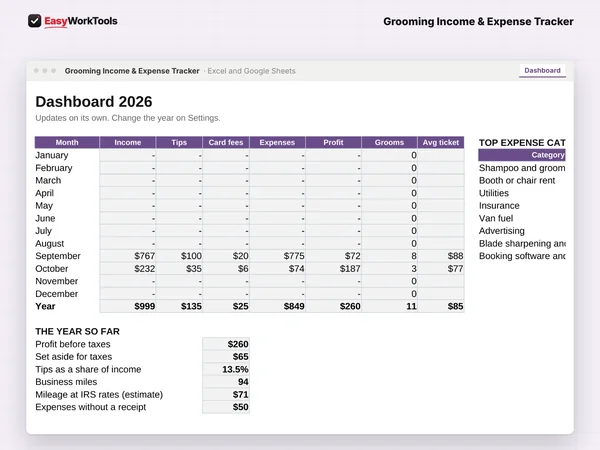
Task: Select the October row label
Action: [x=52, y=269]
